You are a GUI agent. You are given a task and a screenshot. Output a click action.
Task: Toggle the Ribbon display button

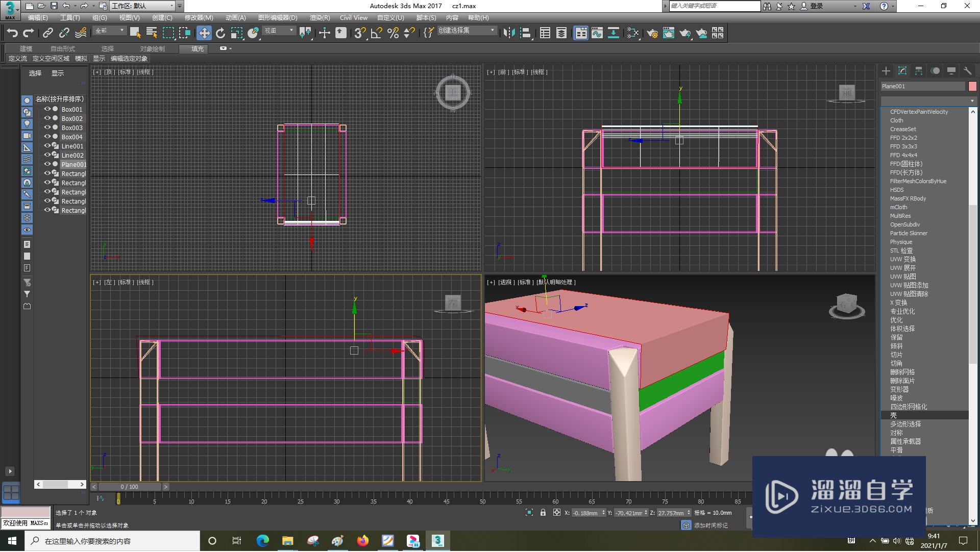click(x=581, y=33)
